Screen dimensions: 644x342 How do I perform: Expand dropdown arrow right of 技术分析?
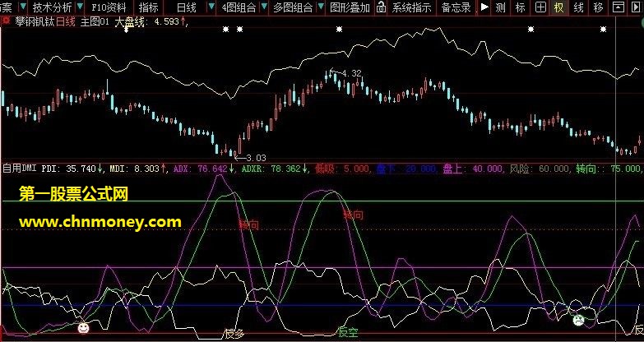80,7
